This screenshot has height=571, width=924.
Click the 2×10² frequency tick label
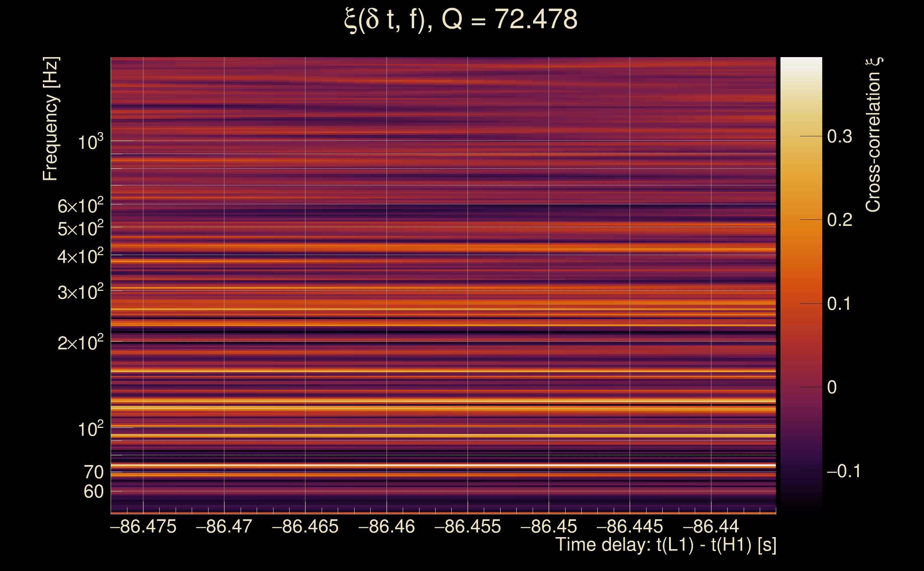click(80, 343)
